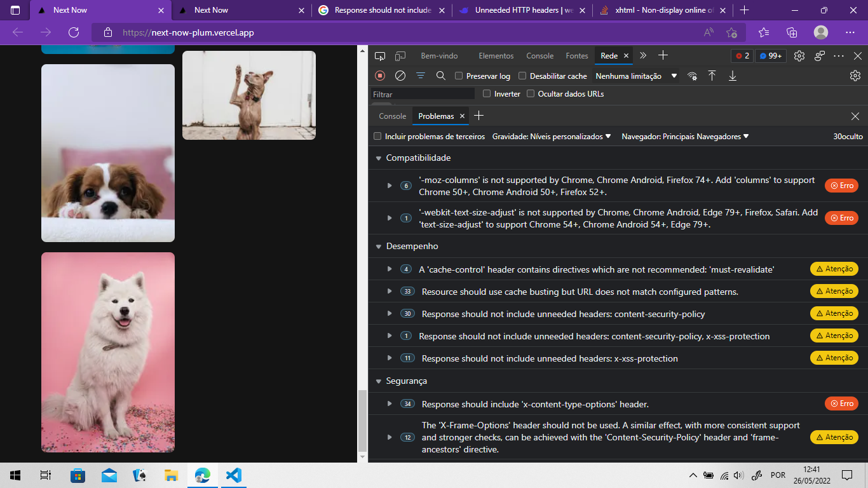This screenshot has width=868, height=488.
Task: Click the white Samoyed dog photo
Action: pos(108,352)
